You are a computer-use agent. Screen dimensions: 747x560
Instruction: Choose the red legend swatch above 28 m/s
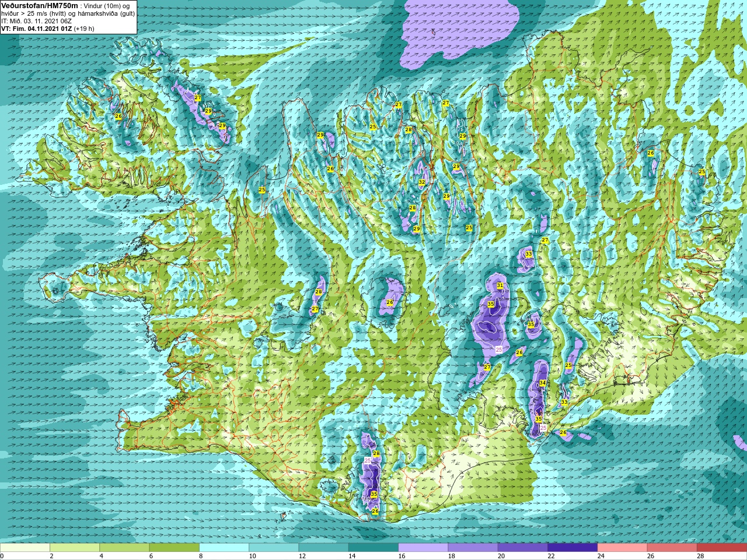coord(722,547)
